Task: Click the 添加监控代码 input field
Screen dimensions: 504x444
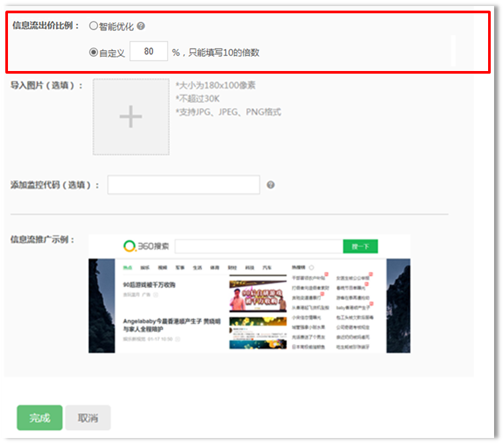Action: tap(184, 185)
